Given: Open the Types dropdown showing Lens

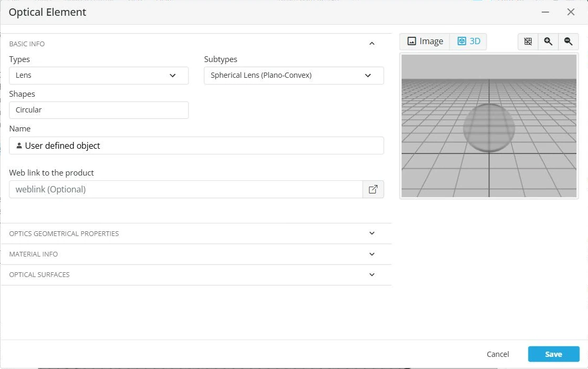Looking at the screenshot, I should pos(99,76).
